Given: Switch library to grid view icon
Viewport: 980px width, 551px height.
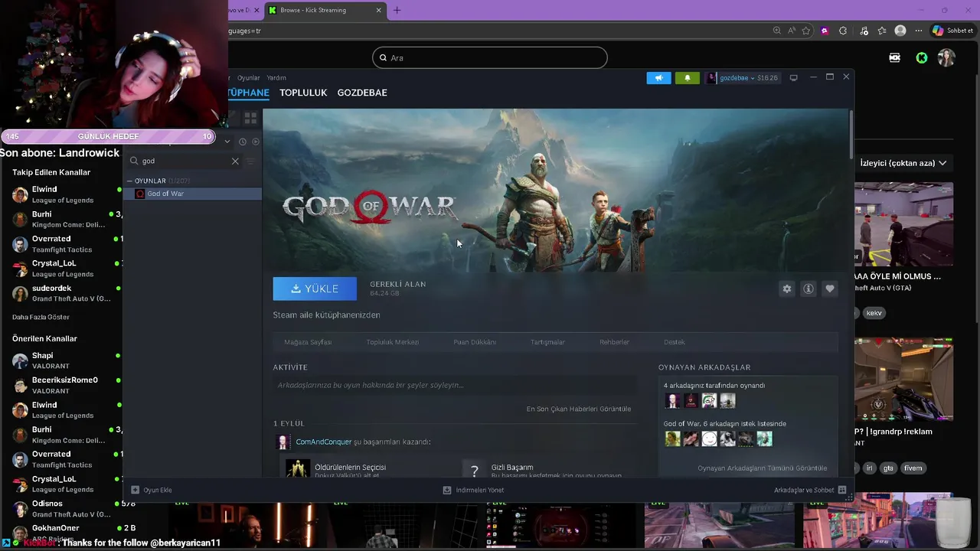Looking at the screenshot, I should pyautogui.click(x=250, y=119).
